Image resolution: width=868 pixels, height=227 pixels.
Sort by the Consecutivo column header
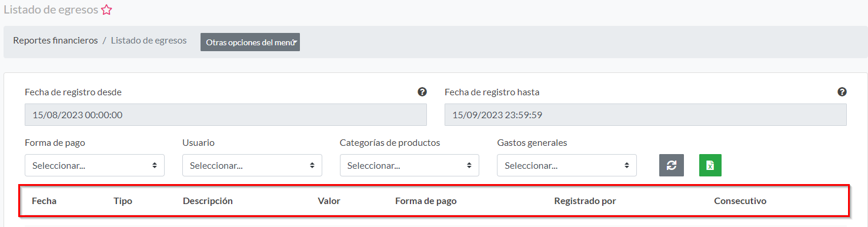point(740,201)
